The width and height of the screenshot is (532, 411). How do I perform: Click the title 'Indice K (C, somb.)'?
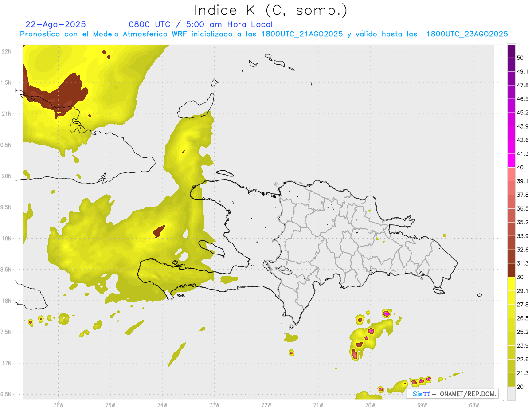point(270,10)
